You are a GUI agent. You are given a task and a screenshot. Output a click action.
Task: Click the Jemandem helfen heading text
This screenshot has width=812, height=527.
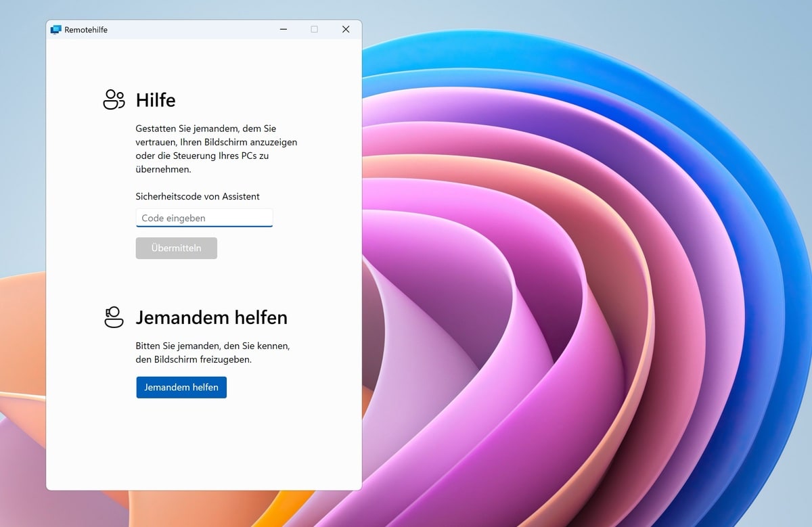tap(212, 317)
